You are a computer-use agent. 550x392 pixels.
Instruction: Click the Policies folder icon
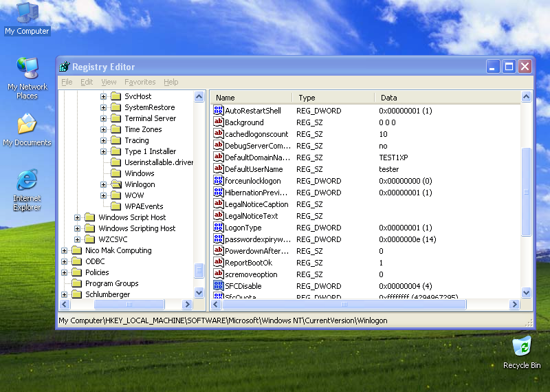[x=76, y=272]
